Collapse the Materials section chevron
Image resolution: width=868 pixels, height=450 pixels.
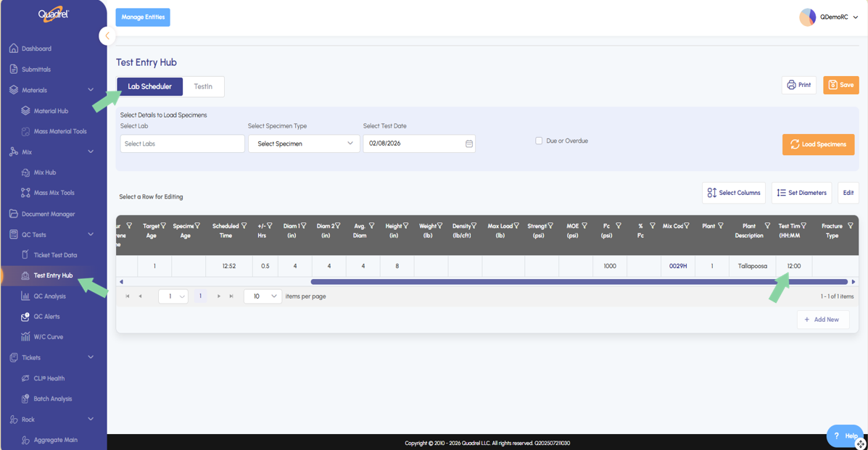pos(91,90)
